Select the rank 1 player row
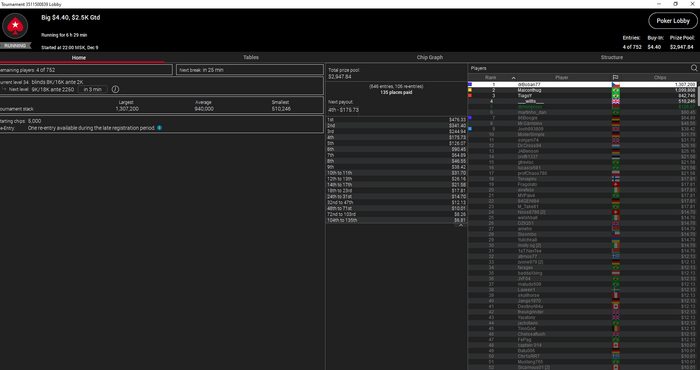 pos(582,84)
